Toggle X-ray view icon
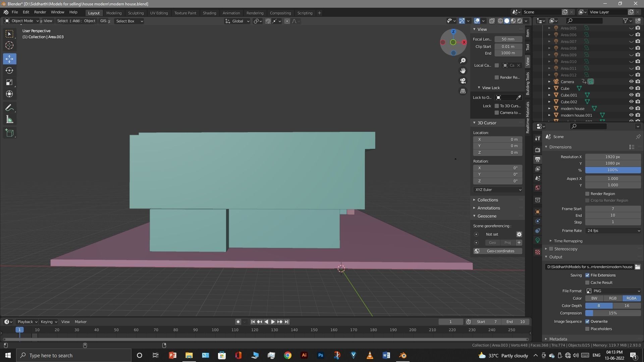This screenshot has height=362, width=644. (492, 21)
